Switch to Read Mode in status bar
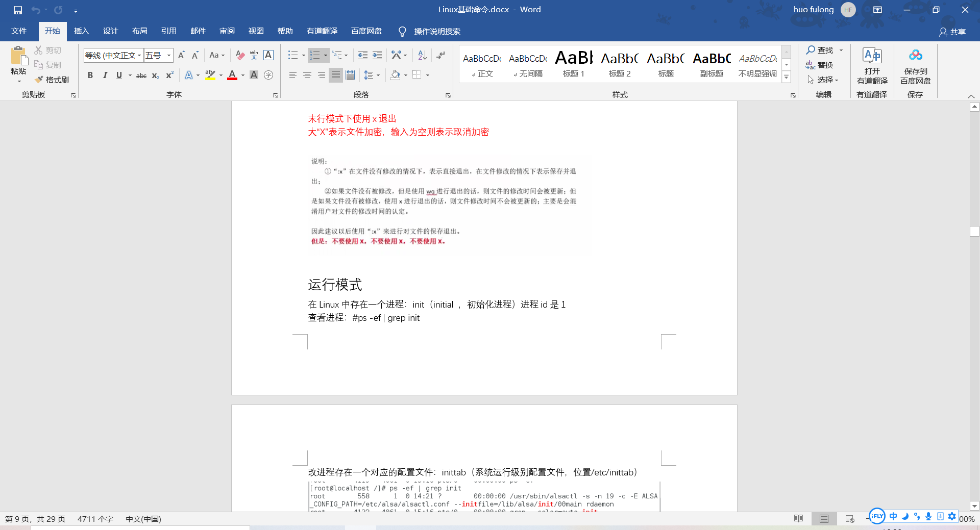The width and height of the screenshot is (980, 530). click(x=798, y=518)
